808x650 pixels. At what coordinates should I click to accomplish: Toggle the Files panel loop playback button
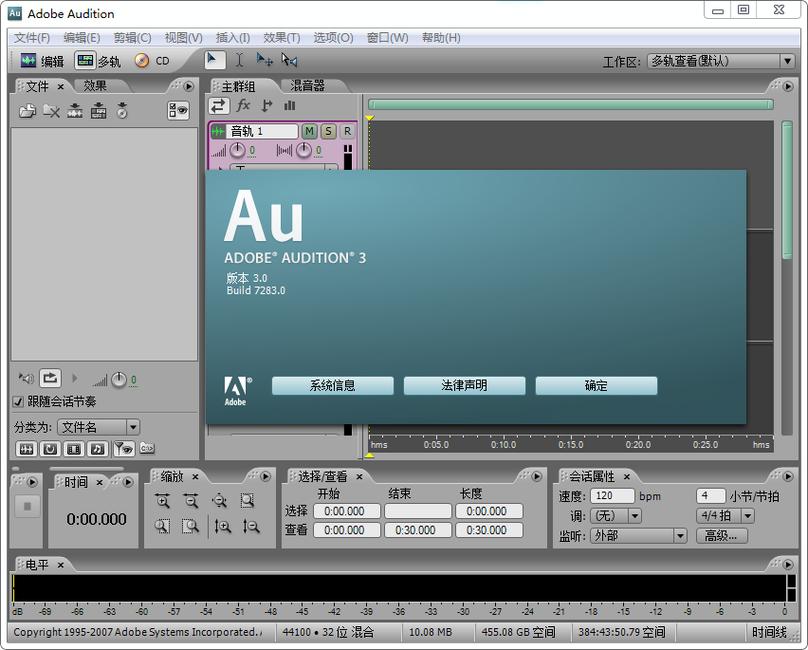coord(50,379)
